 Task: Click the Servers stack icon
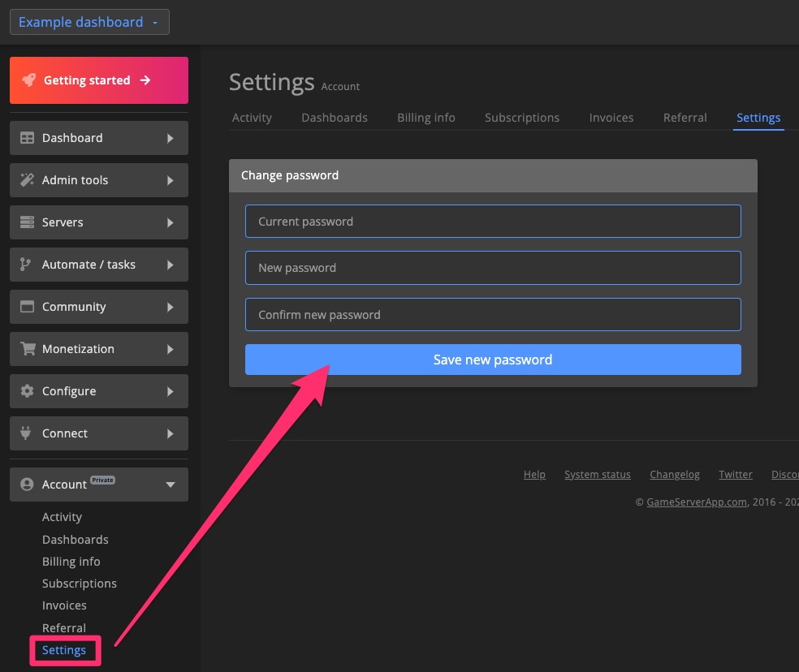pyautogui.click(x=27, y=222)
